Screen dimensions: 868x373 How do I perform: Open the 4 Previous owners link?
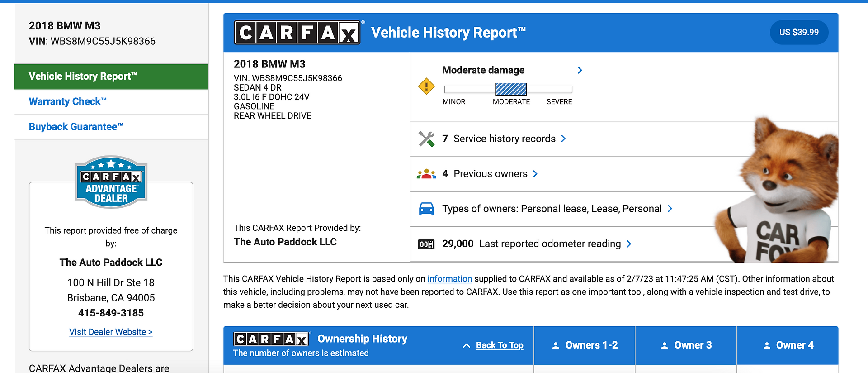click(x=485, y=174)
